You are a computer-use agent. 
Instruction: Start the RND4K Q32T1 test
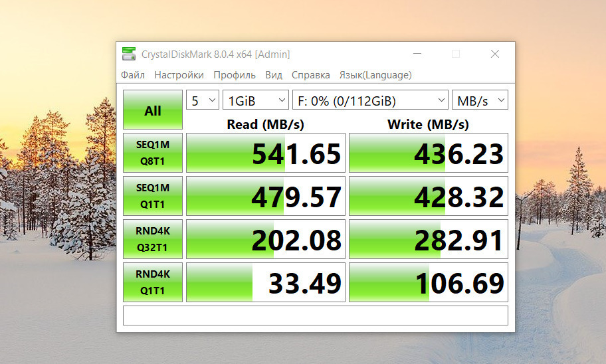(x=153, y=239)
